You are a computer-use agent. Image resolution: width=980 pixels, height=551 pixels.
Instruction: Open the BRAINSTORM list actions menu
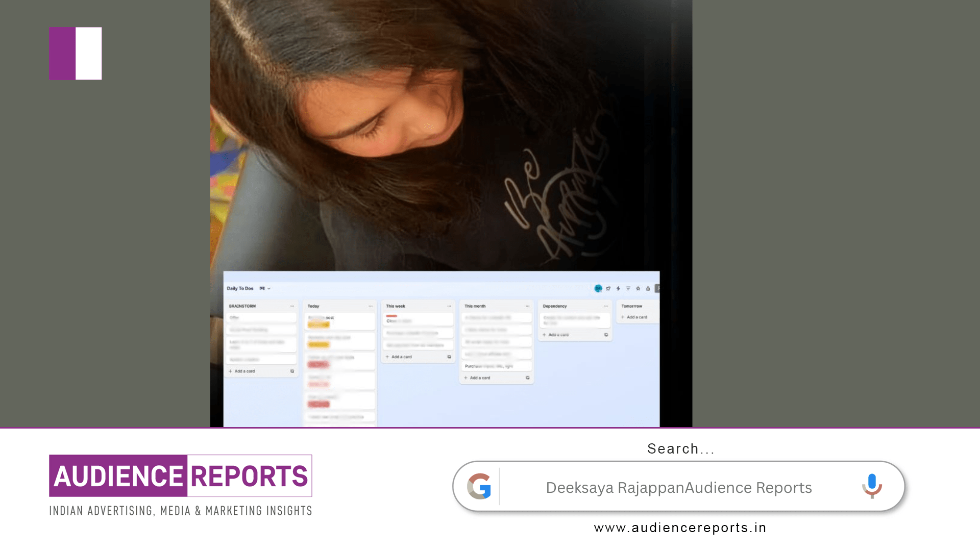[292, 306]
